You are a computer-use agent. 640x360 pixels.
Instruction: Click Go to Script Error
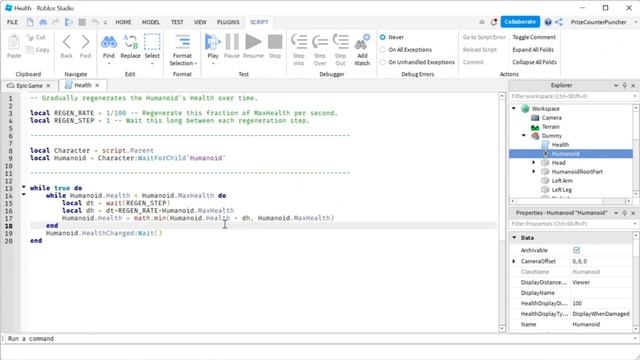click(x=484, y=37)
